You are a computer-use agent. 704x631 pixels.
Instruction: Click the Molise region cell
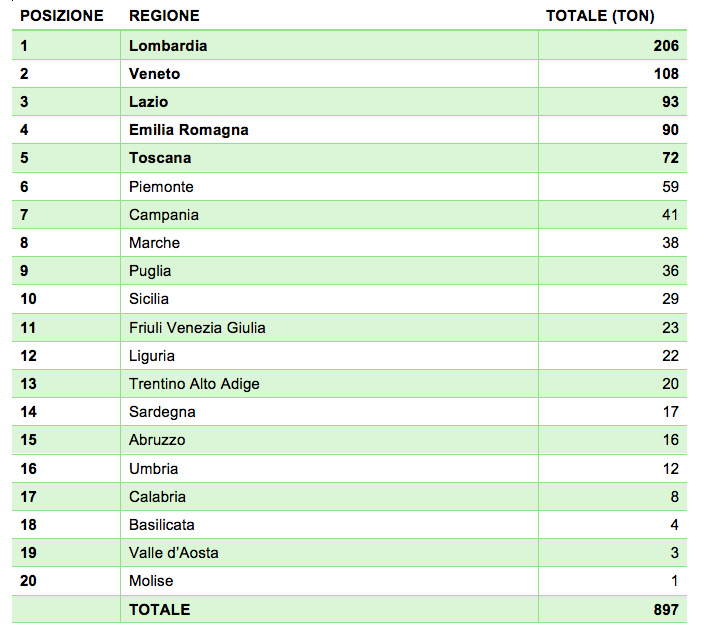click(151, 581)
